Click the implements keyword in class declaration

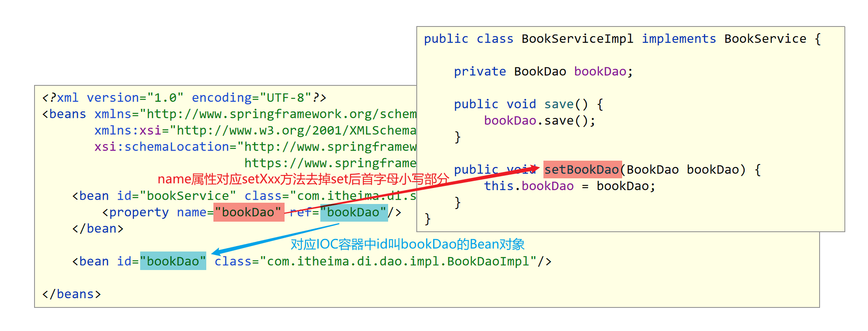[x=679, y=39]
